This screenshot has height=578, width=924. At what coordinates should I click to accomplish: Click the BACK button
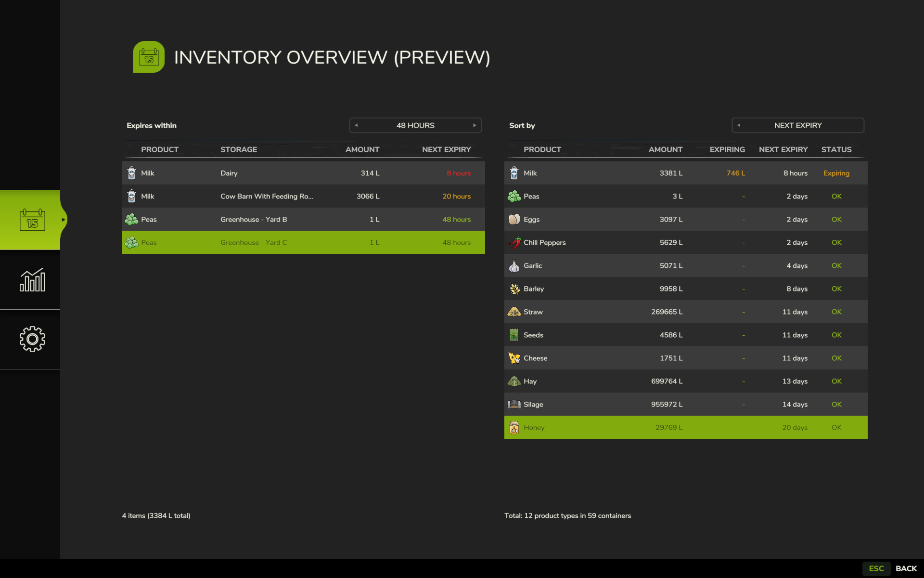[x=906, y=568]
